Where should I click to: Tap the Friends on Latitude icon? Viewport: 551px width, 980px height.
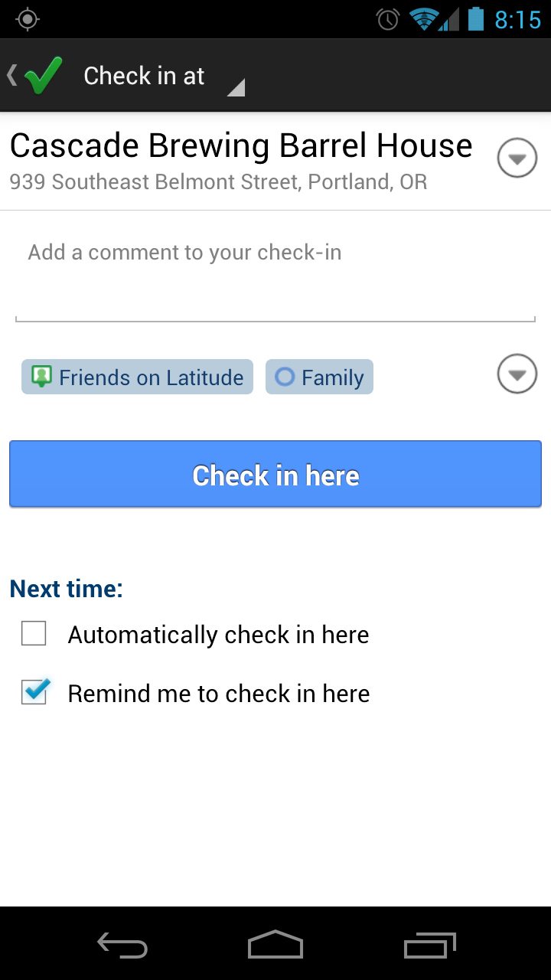(x=41, y=377)
